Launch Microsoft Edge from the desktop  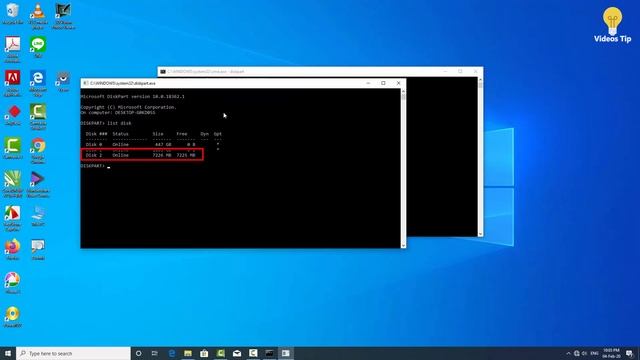[38, 83]
